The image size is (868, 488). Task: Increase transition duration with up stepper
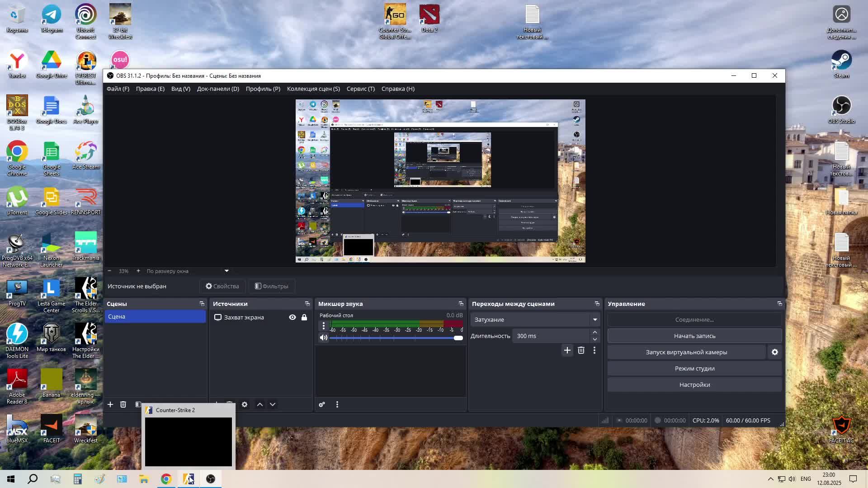click(x=595, y=332)
